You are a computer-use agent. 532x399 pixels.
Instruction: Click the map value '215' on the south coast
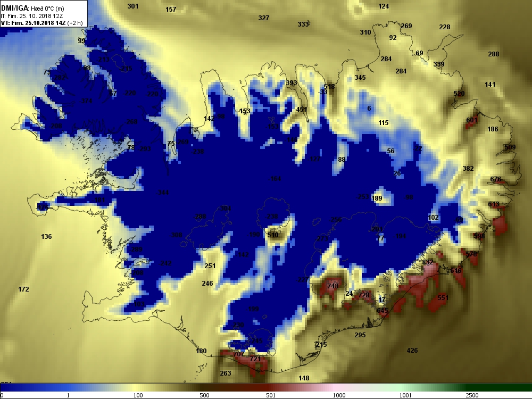[321, 344]
